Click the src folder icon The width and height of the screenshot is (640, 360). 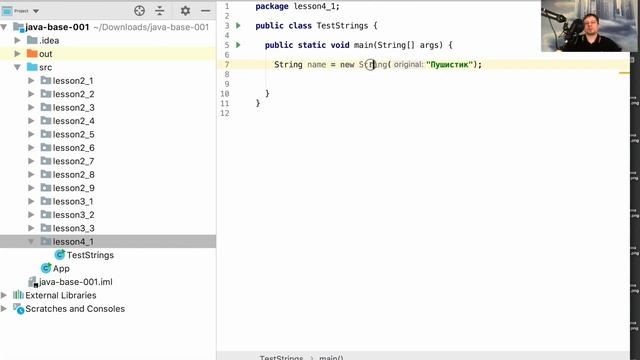32,67
